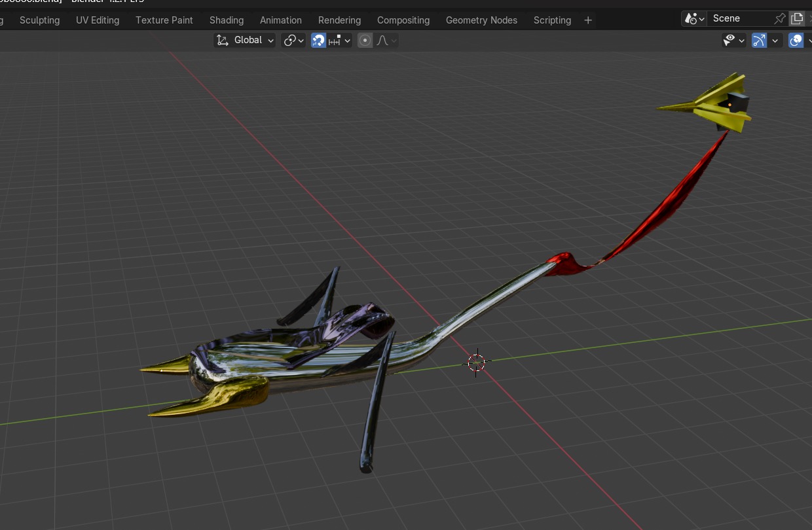This screenshot has height=530, width=812.
Task: Open the UV Editing workspace tab
Action: 98,20
